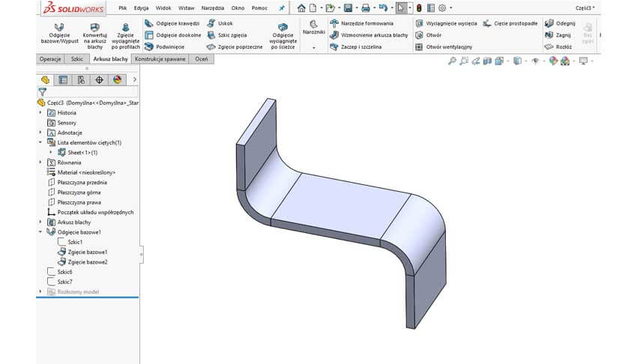637x364 pixels.
Task: Click the Podwinięcie hem tool
Action: pos(165,47)
